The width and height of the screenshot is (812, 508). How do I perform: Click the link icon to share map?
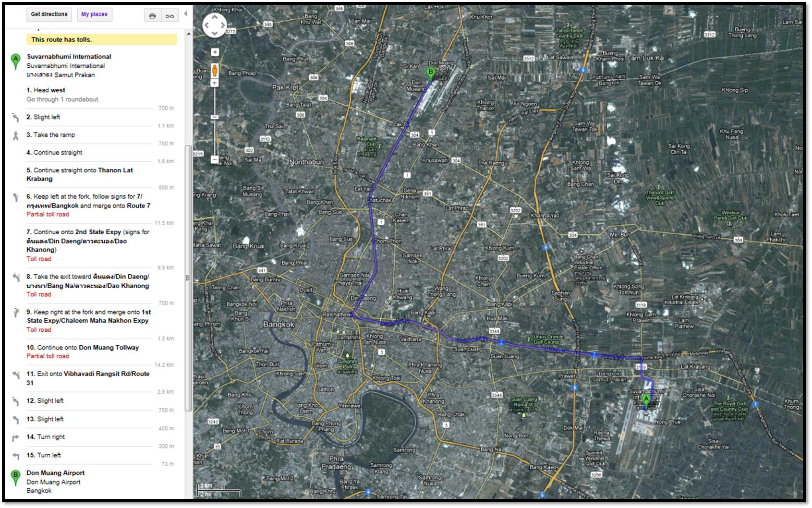170,16
